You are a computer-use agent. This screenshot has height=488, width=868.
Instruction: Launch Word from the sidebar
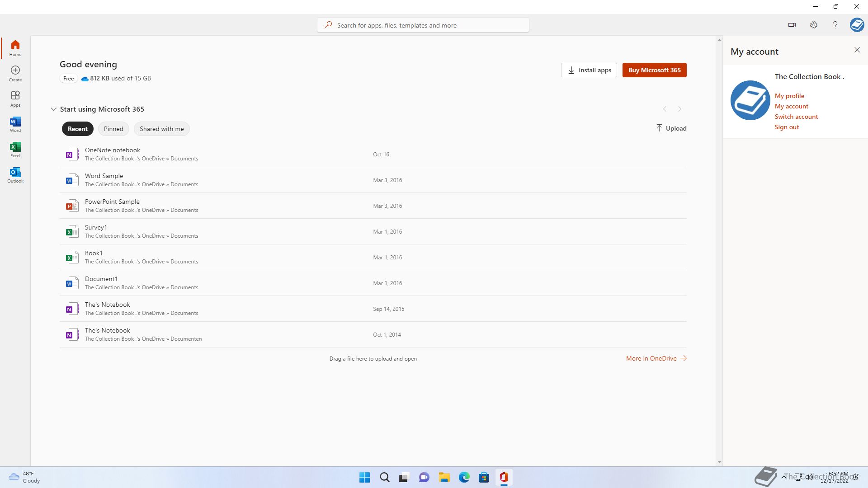point(15,124)
